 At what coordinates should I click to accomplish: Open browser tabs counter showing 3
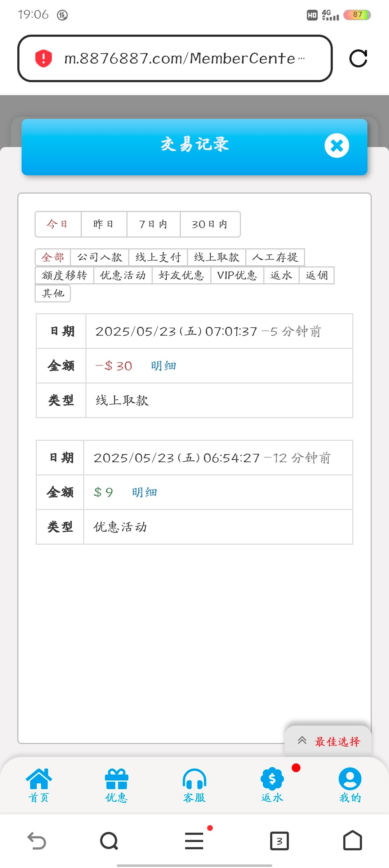(280, 841)
